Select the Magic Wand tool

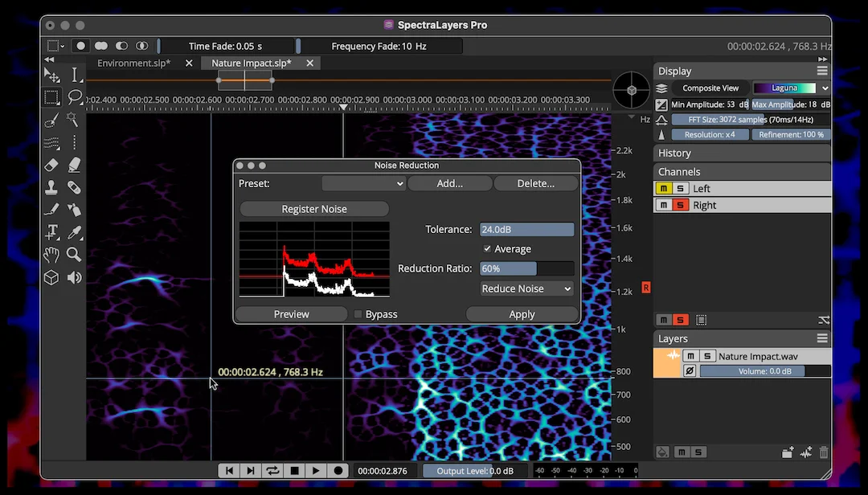(x=72, y=119)
